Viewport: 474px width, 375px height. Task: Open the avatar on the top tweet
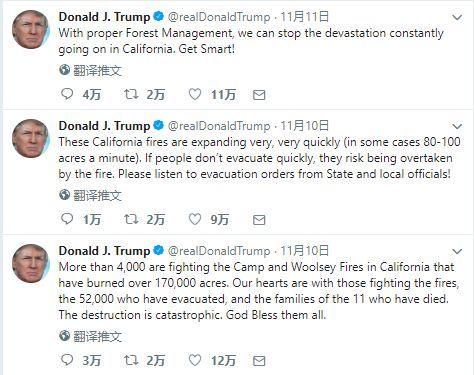30,29
